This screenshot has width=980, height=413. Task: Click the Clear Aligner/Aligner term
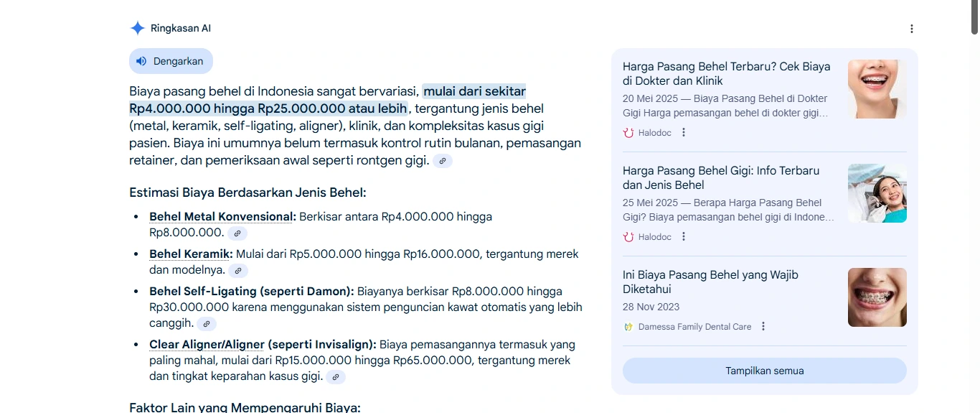(207, 344)
